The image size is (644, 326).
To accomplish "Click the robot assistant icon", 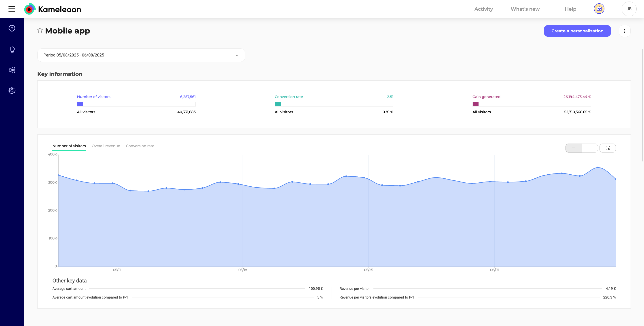I will coord(599,9).
